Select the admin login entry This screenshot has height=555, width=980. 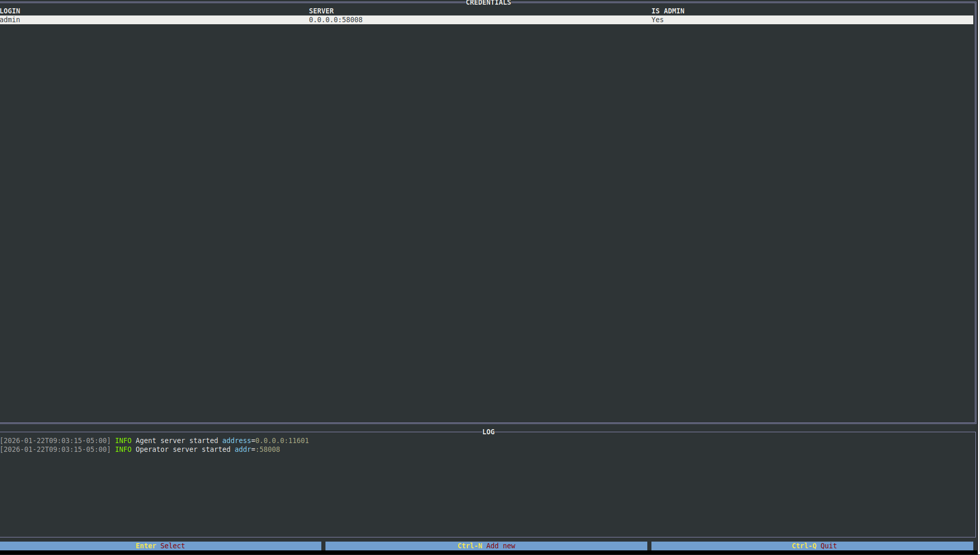pyautogui.click(x=10, y=20)
